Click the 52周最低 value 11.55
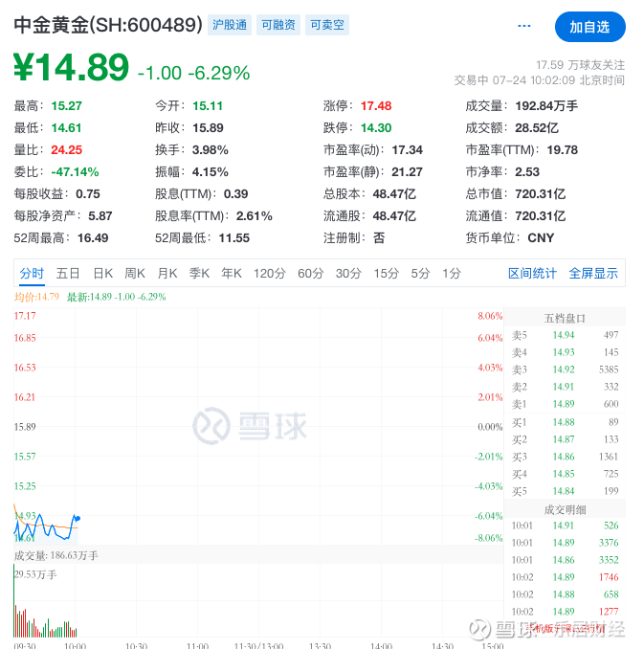The height and width of the screenshot is (649, 644). (233, 238)
